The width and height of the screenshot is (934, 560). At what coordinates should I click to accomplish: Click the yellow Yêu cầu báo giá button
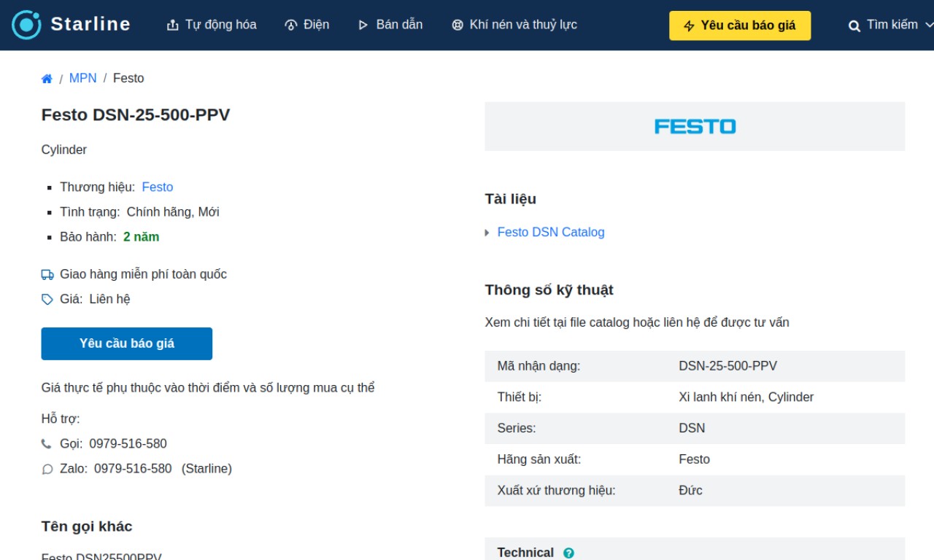tap(740, 26)
